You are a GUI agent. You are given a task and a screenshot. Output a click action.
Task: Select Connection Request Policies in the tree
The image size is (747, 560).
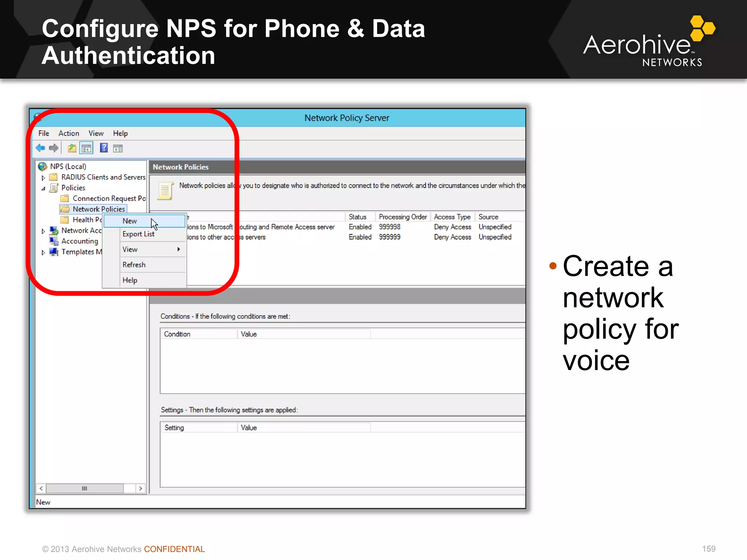tap(109, 198)
